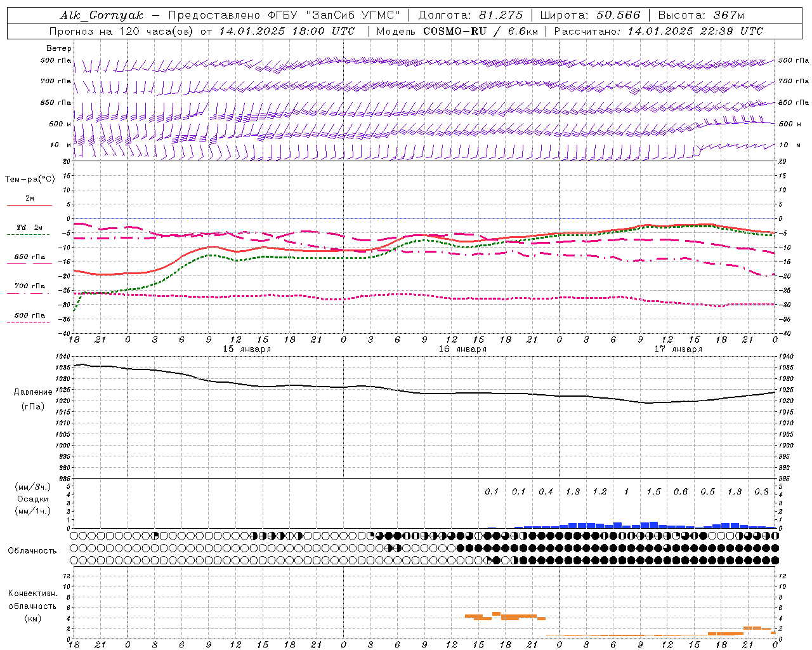
Task: Click the 0.4 precipitation amount value
Action: pos(546,491)
